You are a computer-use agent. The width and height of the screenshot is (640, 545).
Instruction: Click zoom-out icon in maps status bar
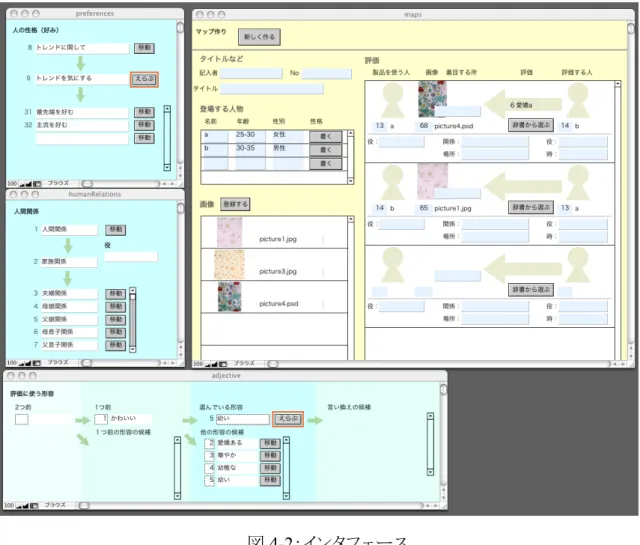(x=208, y=364)
